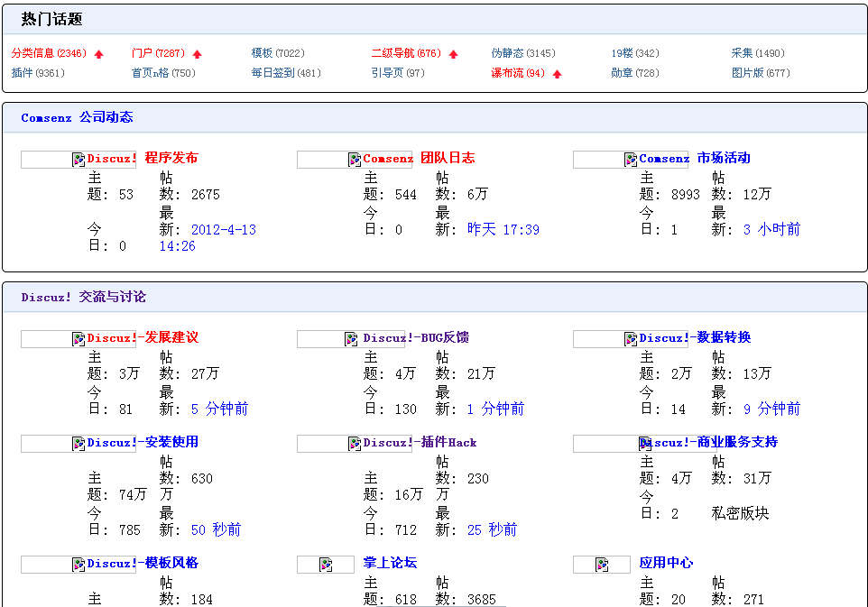This screenshot has width=868, height=607.
Task: Click forum icon of Discuz!-发展建议
Action: pyautogui.click(x=78, y=338)
